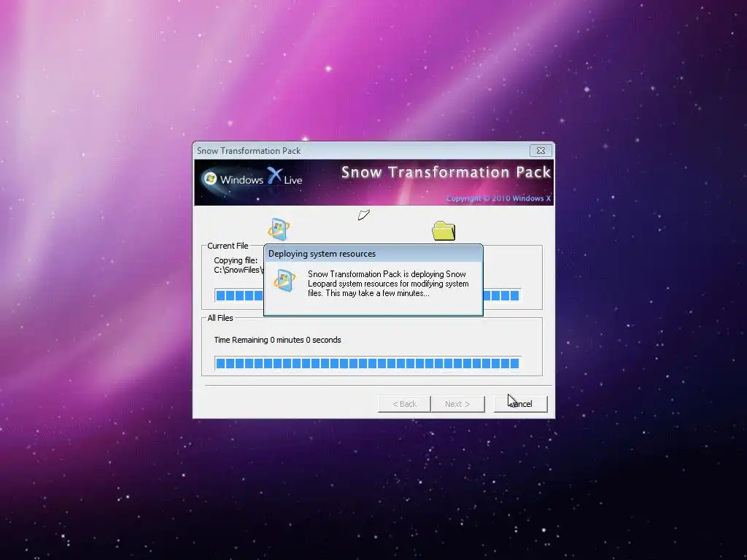The image size is (747, 560).
Task: Click the 'Current File' group label
Action: (x=228, y=246)
